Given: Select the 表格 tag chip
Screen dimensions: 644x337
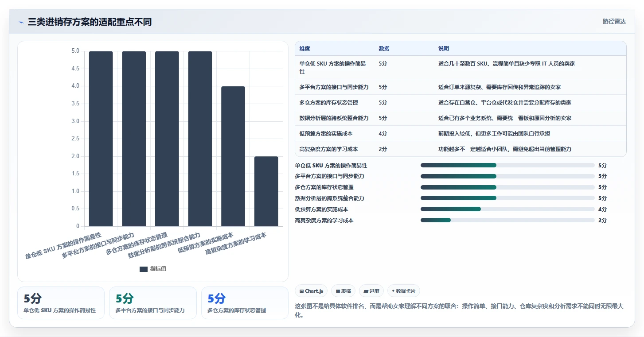Looking at the screenshot, I should coord(343,291).
